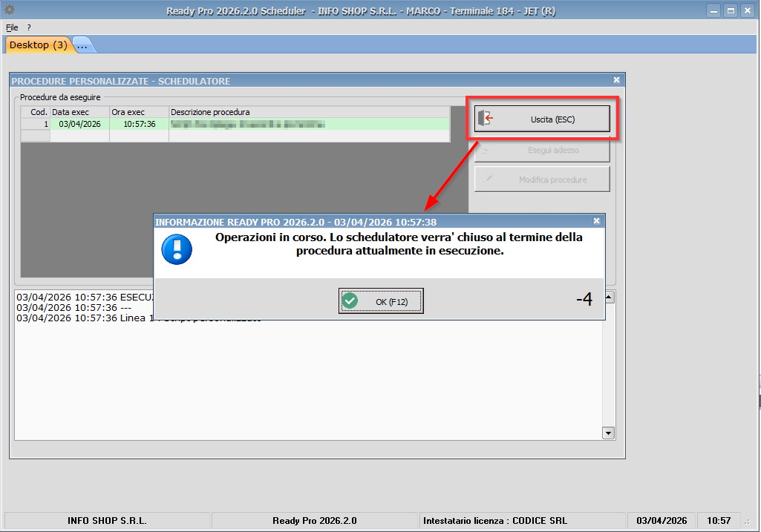The width and height of the screenshot is (761, 532).
Task: Click the empty second row code cell
Action: coord(36,136)
